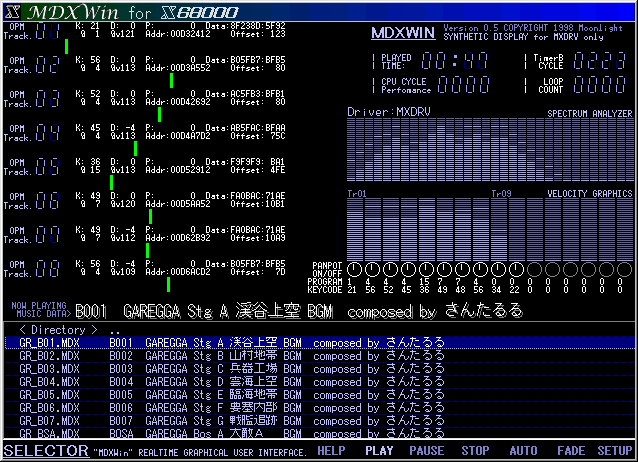This screenshot has height=462, width=638.
Task: Click the PLAYED TIME digital counter
Action: [454, 61]
